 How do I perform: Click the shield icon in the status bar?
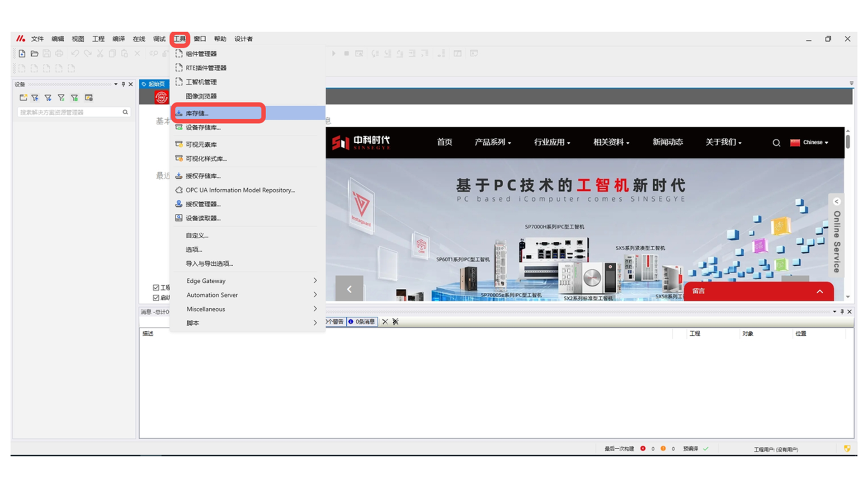(847, 449)
